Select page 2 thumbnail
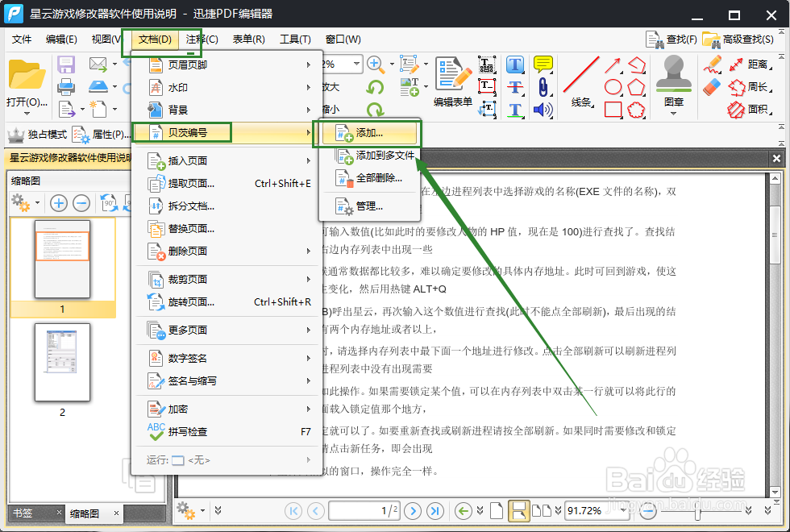 tap(62, 363)
